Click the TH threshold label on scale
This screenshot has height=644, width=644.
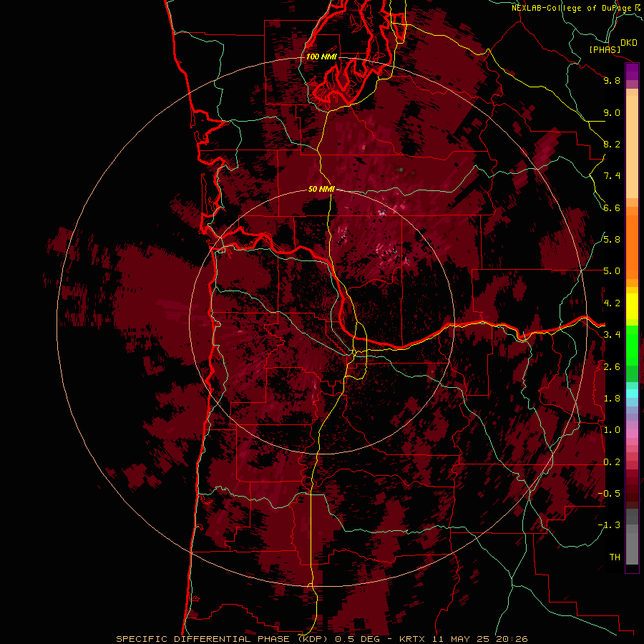tap(615, 557)
